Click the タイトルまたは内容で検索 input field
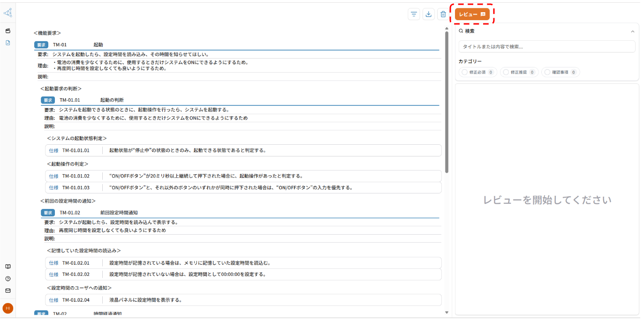 [546, 46]
